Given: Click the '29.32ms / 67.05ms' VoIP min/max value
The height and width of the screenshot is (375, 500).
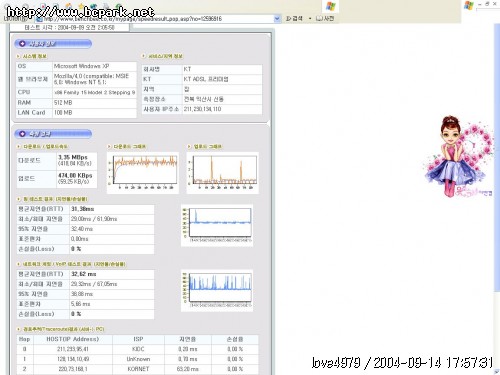Looking at the screenshot, I should tap(94, 284).
